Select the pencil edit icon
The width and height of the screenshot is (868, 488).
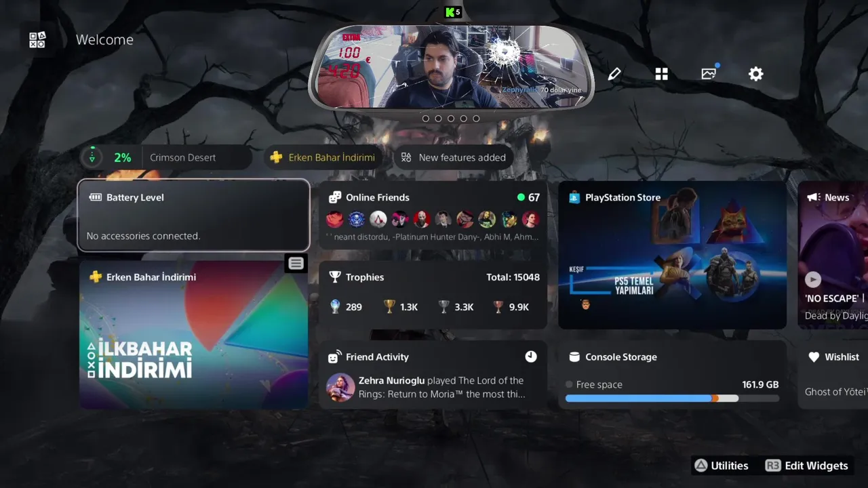pyautogui.click(x=614, y=74)
